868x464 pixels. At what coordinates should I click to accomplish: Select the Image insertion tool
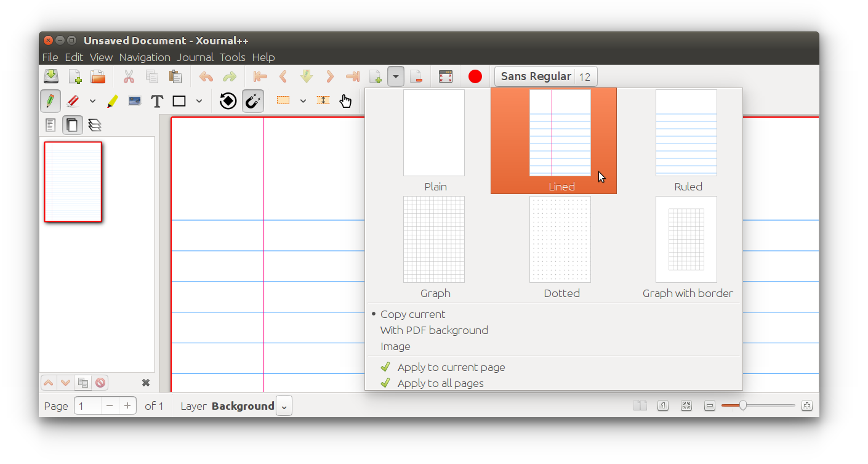point(134,100)
